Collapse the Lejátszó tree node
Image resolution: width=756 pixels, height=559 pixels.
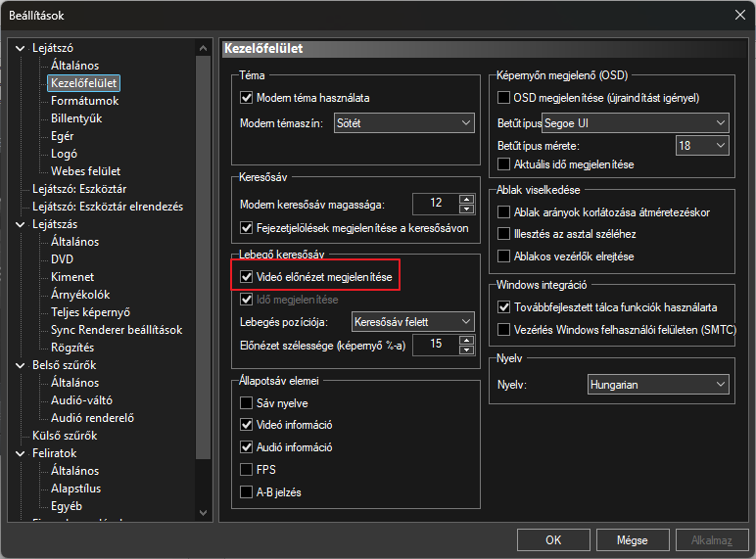pos(21,48)
